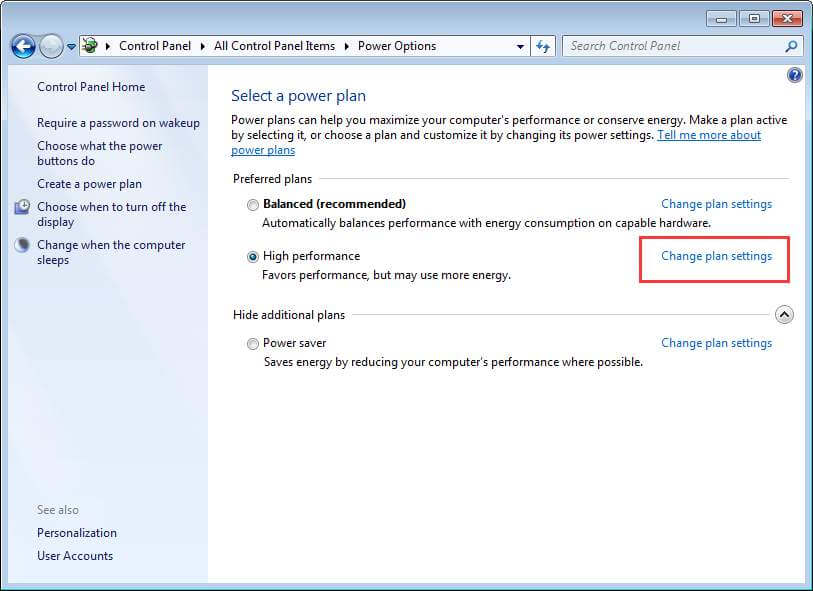Viewport: 813px width, 591px height.
Task: Open Tell me more about power plans
Action: [x=709, y=135]
